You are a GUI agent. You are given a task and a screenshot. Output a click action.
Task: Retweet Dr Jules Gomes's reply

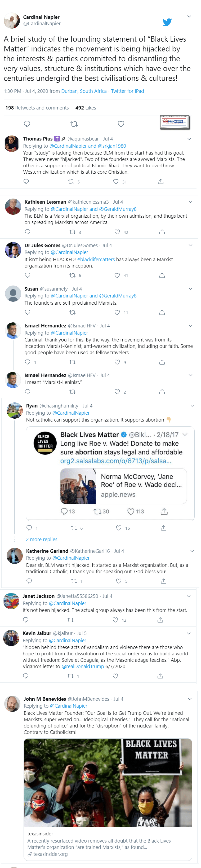(x=72, y=275)
